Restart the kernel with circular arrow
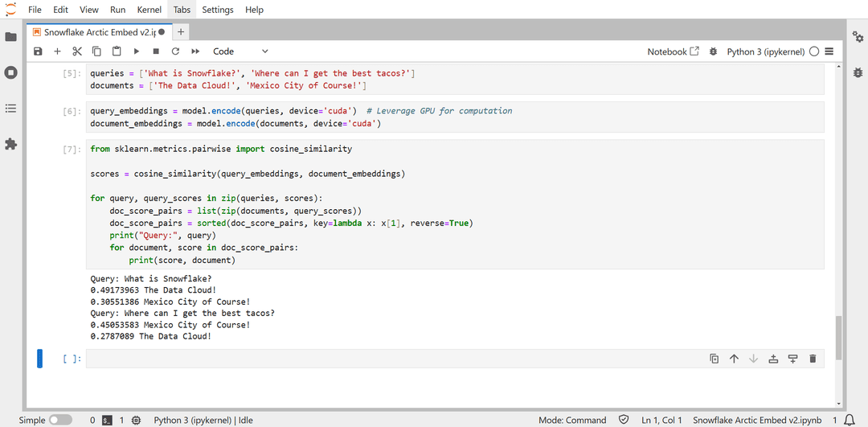 click(175, 51)
